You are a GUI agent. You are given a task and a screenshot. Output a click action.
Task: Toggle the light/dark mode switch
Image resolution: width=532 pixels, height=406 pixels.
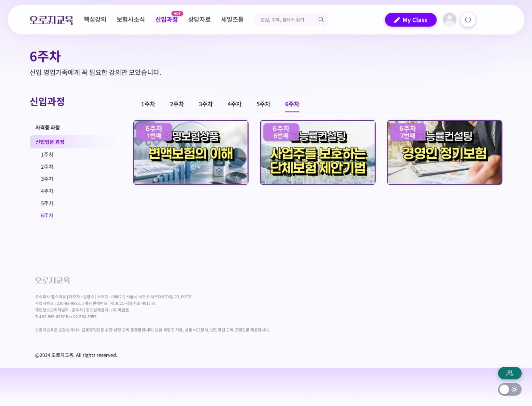point(510,389)
